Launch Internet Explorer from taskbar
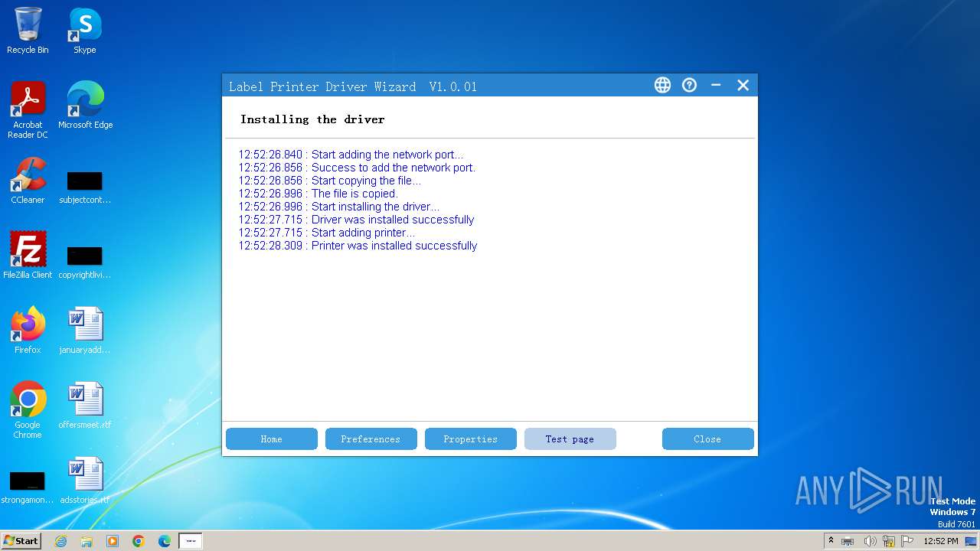 [60, 541]
